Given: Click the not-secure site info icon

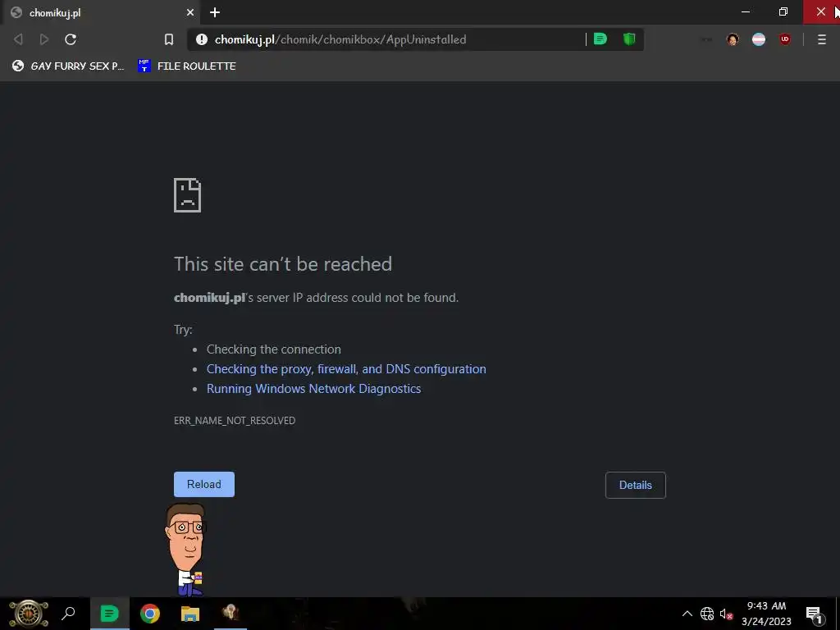Looking at the screenshot, I should click(x=202, y=39).
